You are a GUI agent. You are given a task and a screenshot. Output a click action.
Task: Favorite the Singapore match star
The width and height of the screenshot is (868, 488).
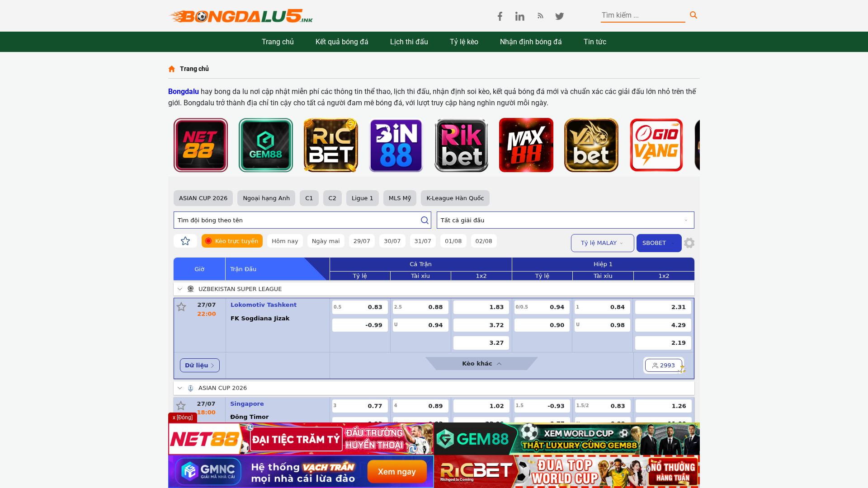coord(181,406)
